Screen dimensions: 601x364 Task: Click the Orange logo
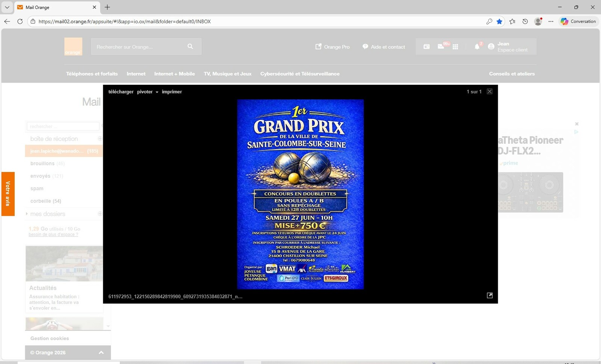point(73,47)
